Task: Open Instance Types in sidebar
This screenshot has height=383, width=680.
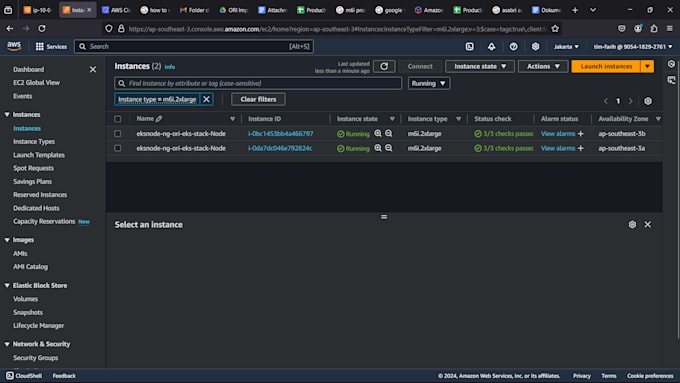Action: [x=34, y=141]
